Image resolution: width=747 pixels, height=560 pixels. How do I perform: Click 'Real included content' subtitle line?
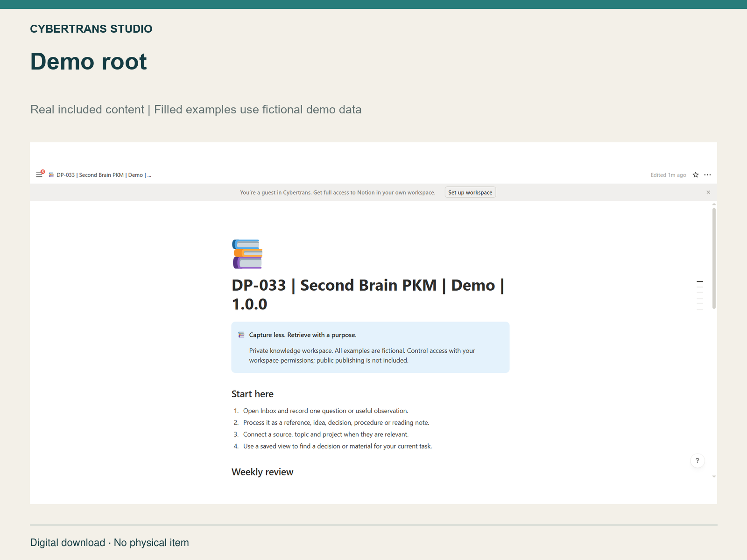click(x=196, y=110)
